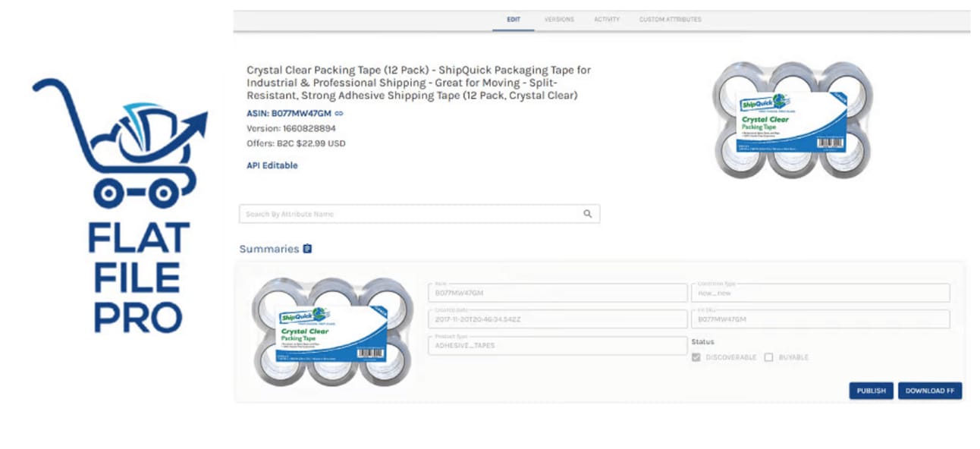Open the Custom Attributes tab

coord(670,20)
